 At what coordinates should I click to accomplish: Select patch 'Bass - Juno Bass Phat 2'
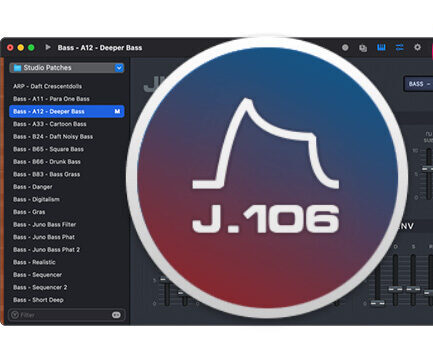[x=46, y=250]
